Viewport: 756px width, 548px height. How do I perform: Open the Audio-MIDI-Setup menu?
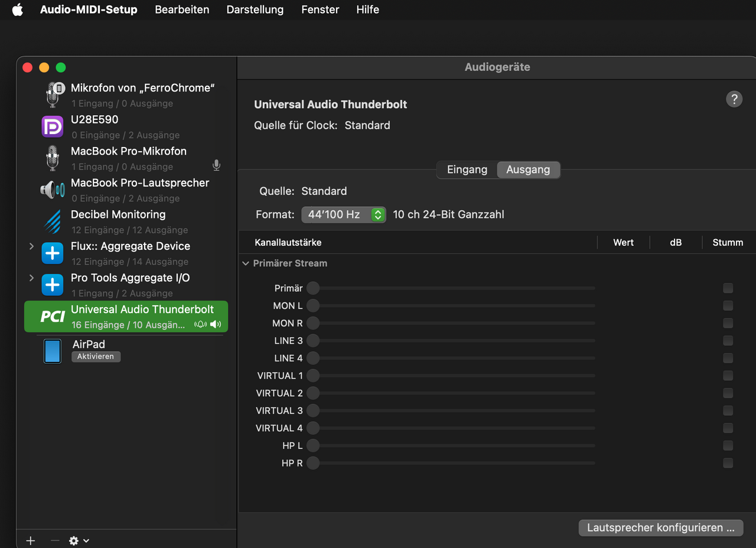(89, 9)
